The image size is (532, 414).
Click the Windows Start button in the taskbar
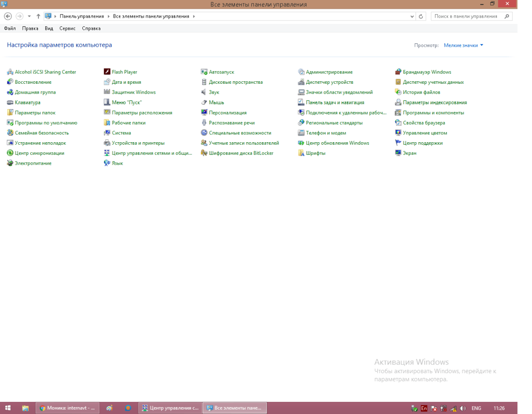coord(8,408)
